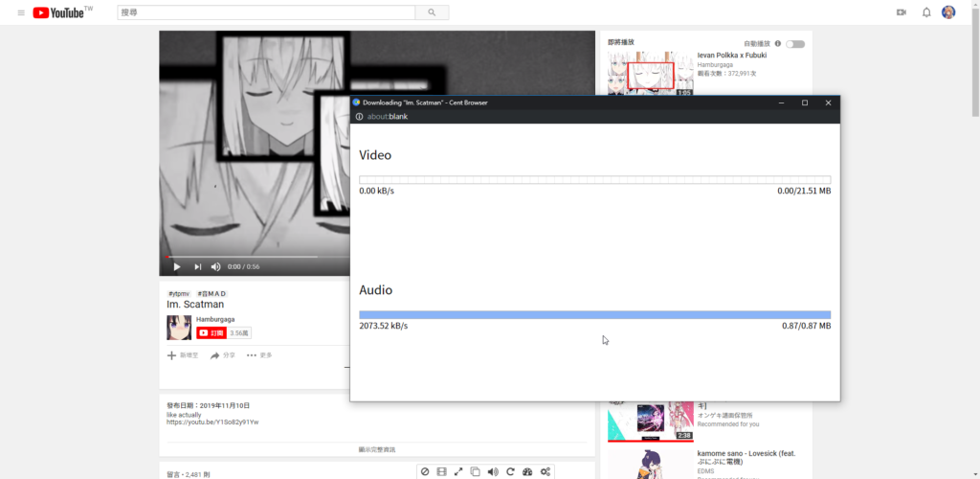Screen dimensions: 980x479
Task: Click the magnifier search button
Action: (432, 12)
